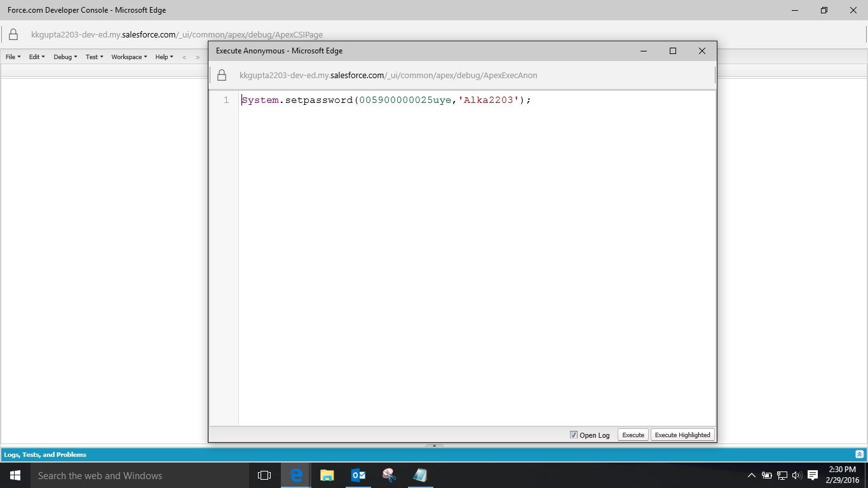The height and width of the screenshot is (488, 868).
Task: Open the Logs, Tests, and Problems panel
Action: pos(45,454)
